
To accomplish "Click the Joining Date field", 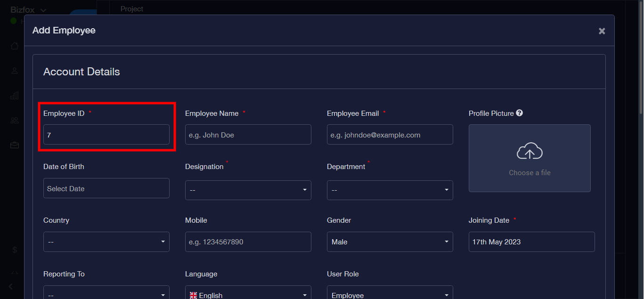I will click(x=531, y=242).
